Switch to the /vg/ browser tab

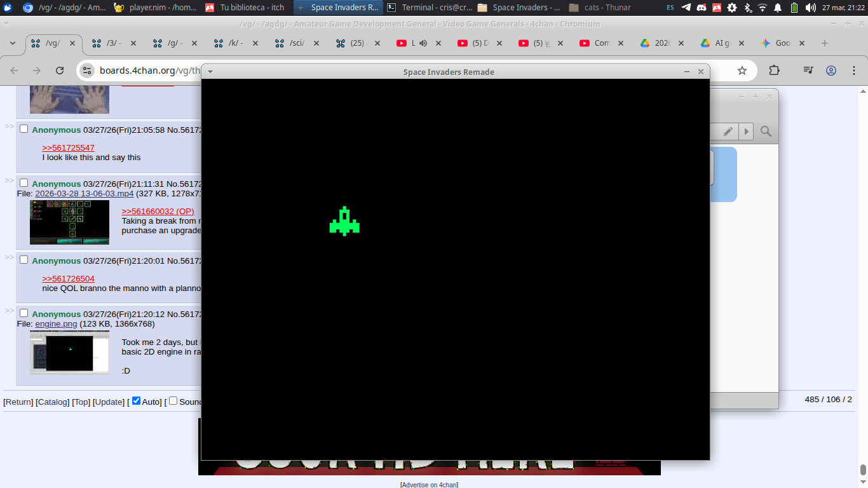(52, 43)
